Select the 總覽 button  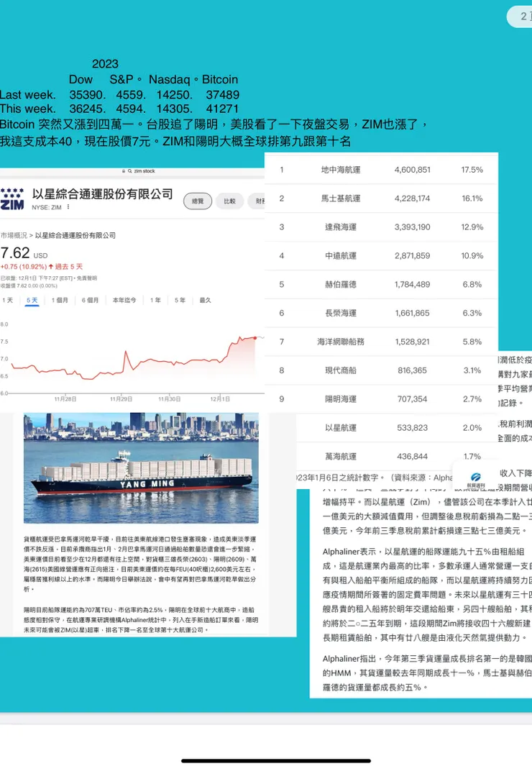(198, 201)
